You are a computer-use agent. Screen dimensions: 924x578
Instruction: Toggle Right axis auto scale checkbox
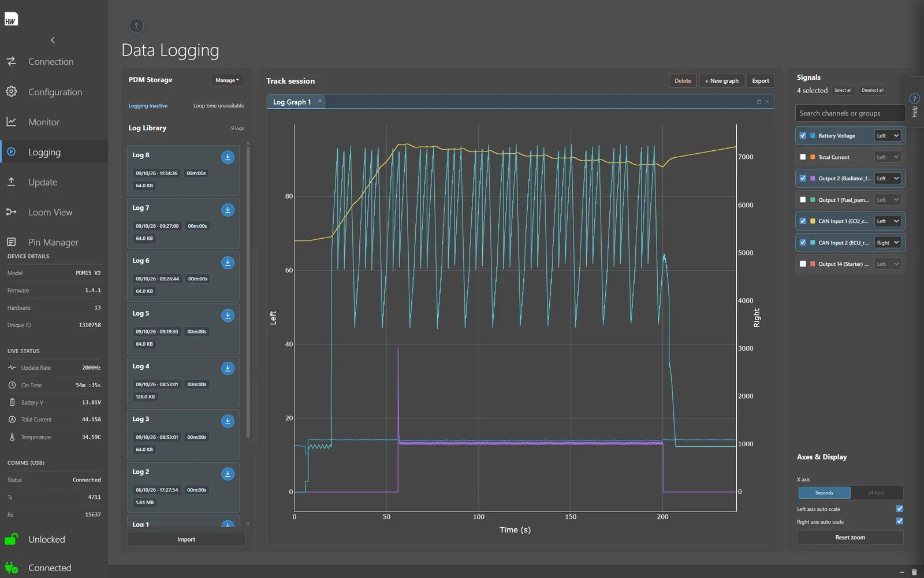pos(899,521)
